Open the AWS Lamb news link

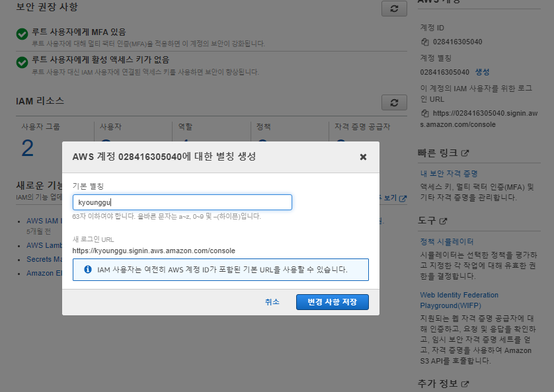pos(44,245)
